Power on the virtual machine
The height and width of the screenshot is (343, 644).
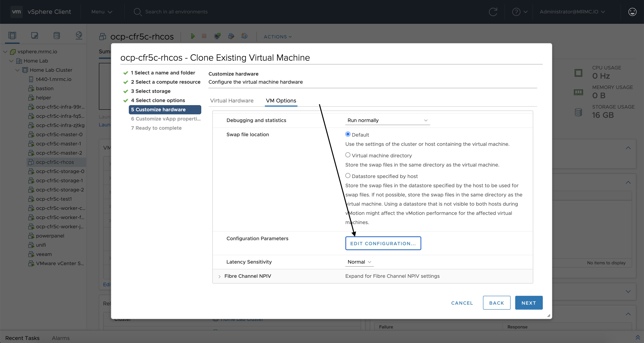193,36
